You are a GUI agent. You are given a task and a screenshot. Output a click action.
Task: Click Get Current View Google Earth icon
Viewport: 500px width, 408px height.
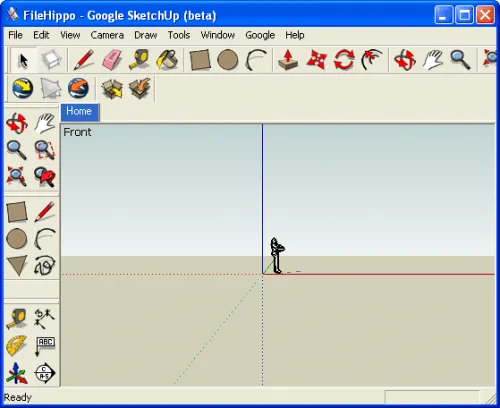tap(23, 88)
